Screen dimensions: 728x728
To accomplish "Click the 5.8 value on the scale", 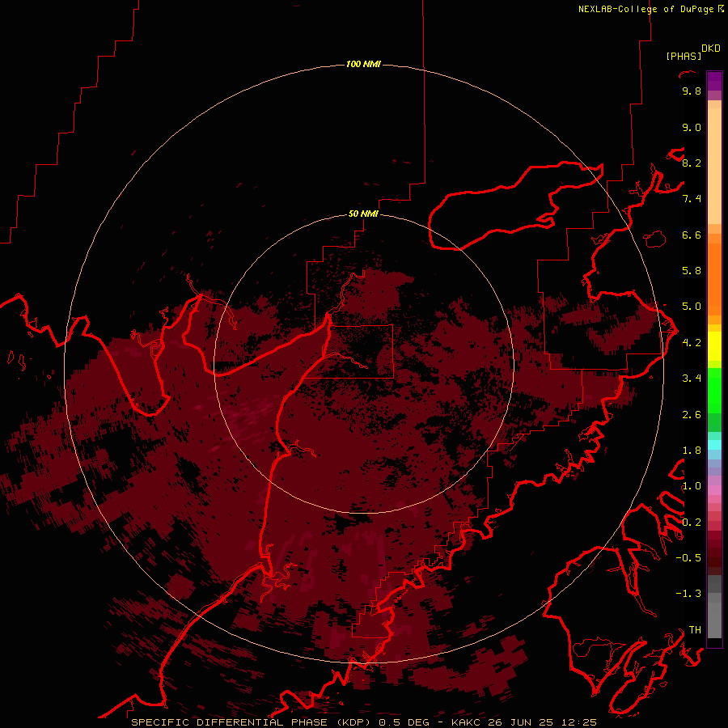I will pos(692,271).
